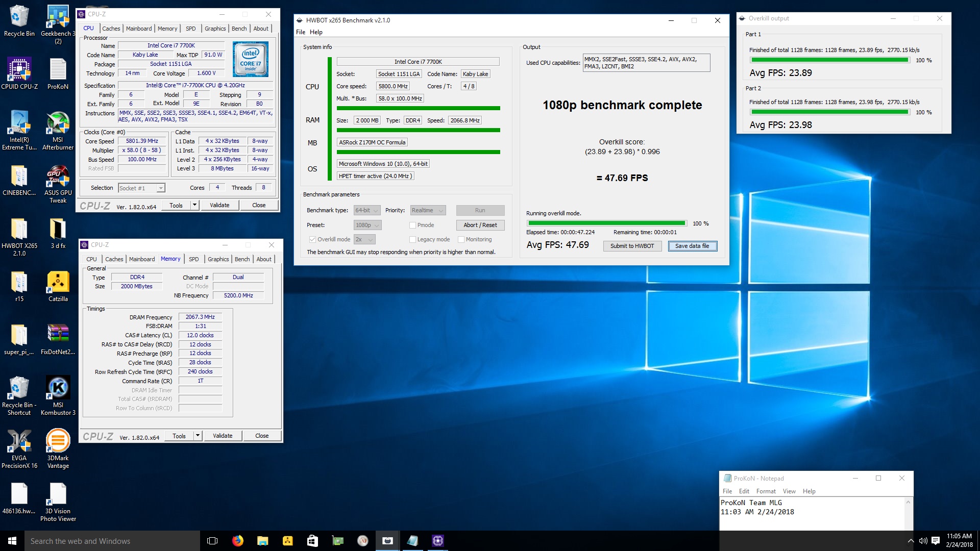Click the volume speaker tray icon
Viewport: 980px width, 551px height.
tap(923, 541)
